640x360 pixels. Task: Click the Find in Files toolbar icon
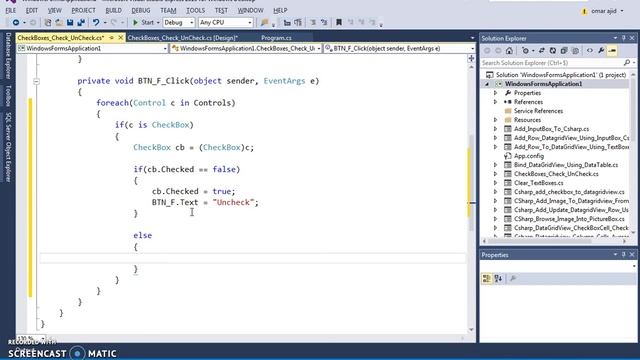pyautogui.click(x=264, y=22)
